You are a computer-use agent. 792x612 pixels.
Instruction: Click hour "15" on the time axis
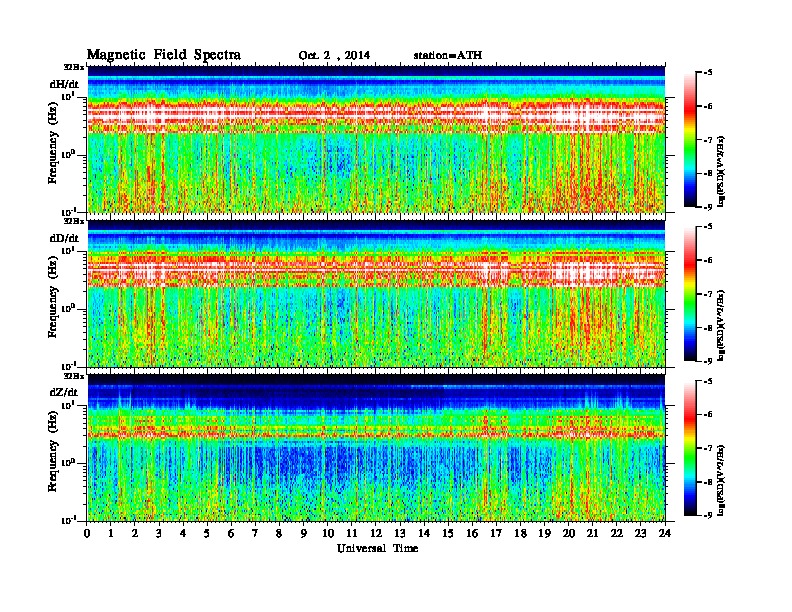coord(448,534)
